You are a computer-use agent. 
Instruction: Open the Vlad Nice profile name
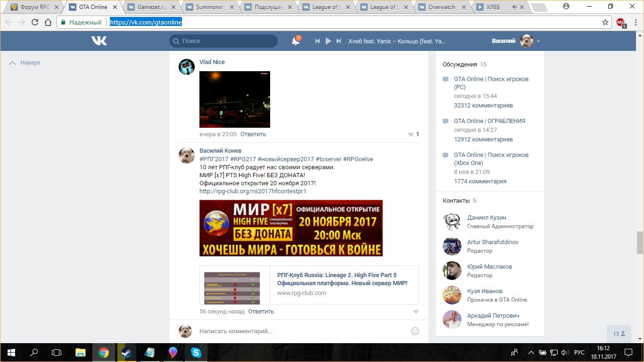[212, 62]
